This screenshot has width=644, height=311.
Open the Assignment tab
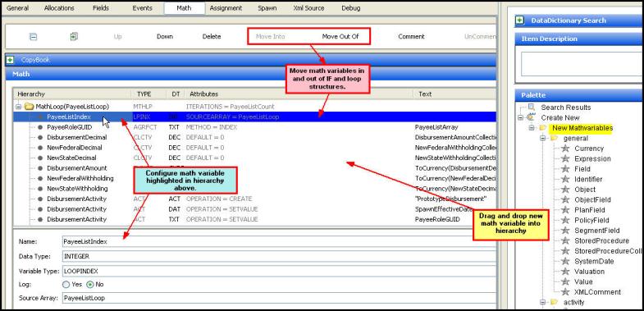coord(226,8)
